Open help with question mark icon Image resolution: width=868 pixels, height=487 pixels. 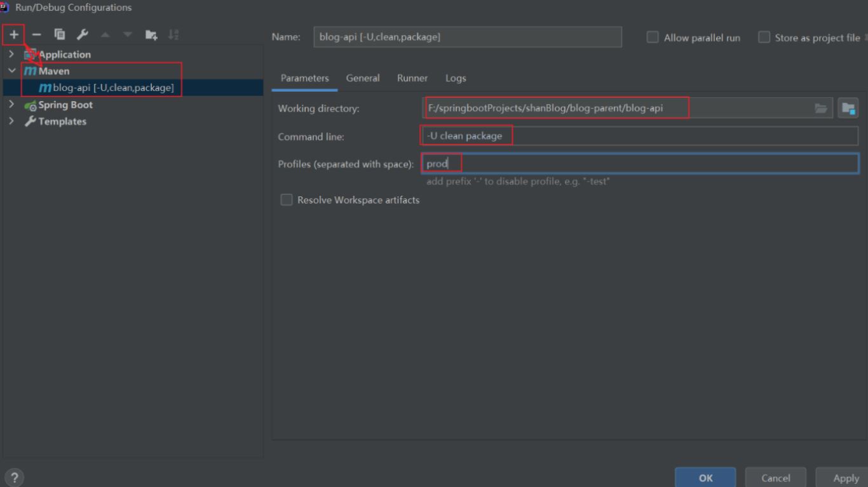coord(14,478)
